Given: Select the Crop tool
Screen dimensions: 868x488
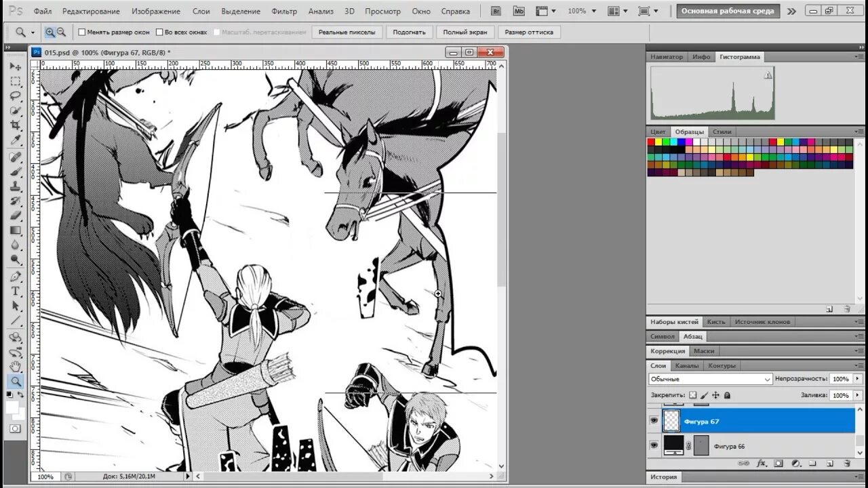Looking at the screenshot, I should (x=16, y=126).
